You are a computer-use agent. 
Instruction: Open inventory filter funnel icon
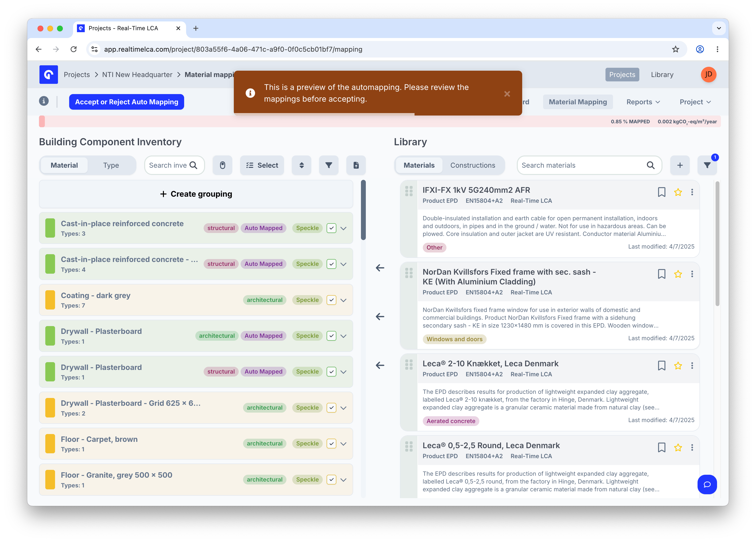[329, 165]
